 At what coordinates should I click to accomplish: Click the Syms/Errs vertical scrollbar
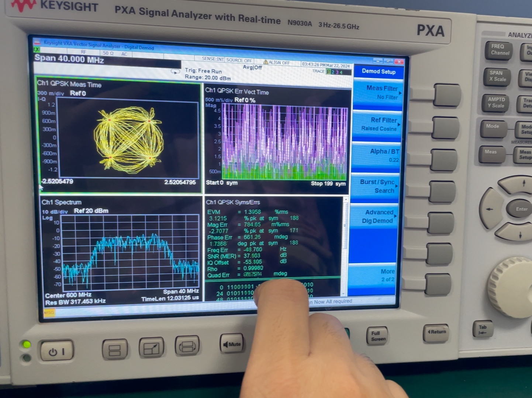click(x=345, y=246)
